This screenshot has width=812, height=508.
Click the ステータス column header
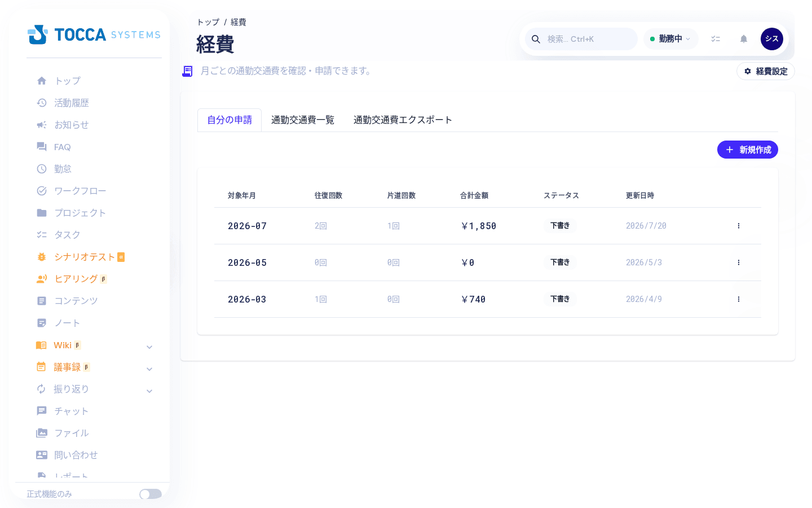click(x=561, y=195)
